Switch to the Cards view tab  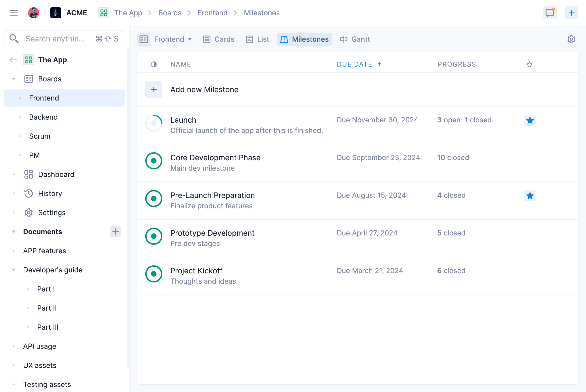219,39
